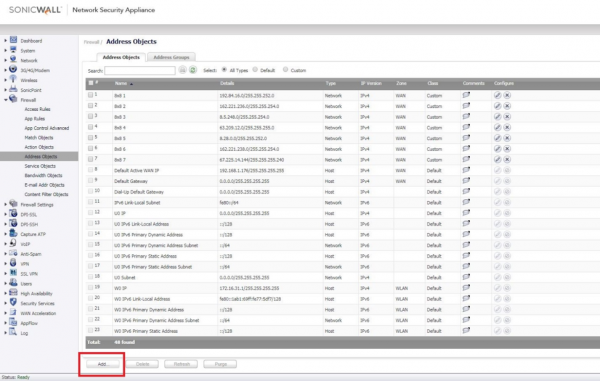
Task: Open Bandwidth Objects link in sidebar
Action: 43,176
